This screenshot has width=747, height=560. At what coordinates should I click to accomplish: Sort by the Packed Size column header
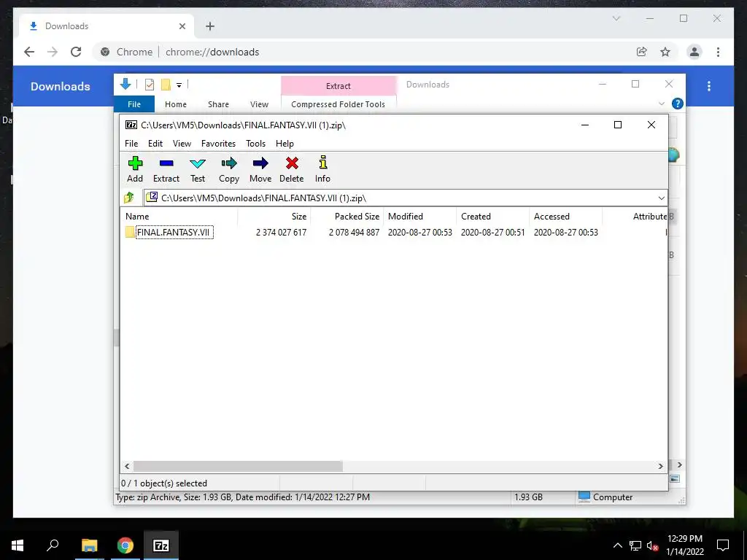point(347,216)
